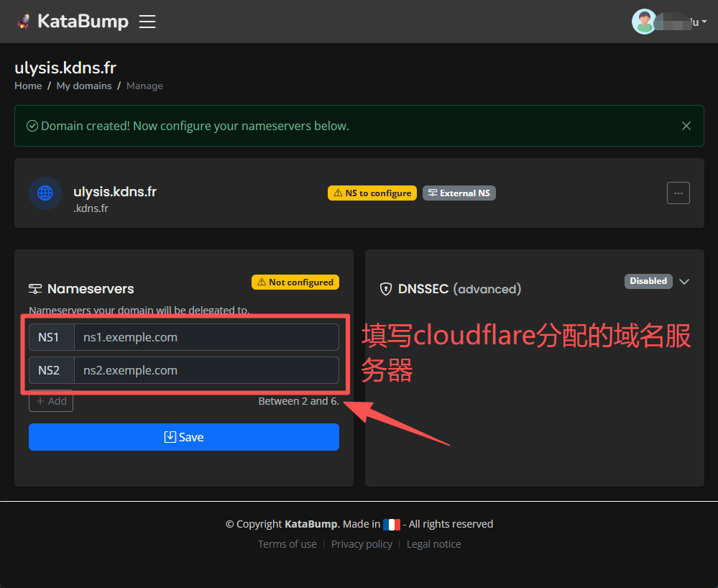The width and height of the screenshot is (718, 588).
Task: Click the French flag icon in footer
Action: click(392, 524)
